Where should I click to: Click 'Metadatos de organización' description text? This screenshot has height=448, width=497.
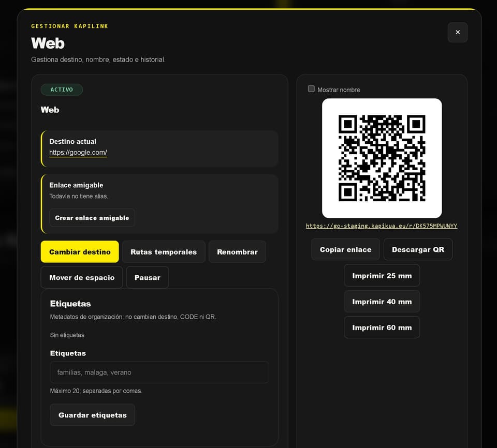133,317
